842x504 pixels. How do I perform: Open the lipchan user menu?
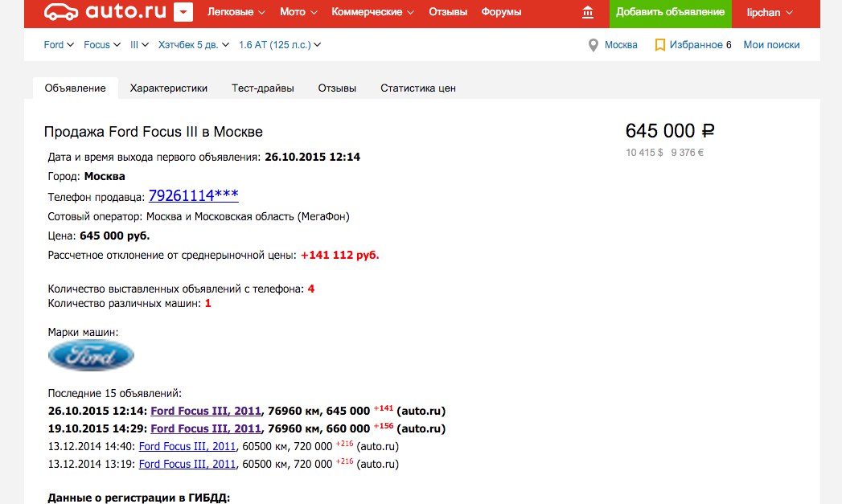coord(770,12)
